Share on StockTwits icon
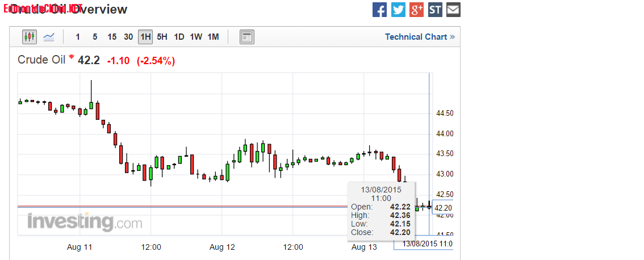644x260 pixels. (x=435, y=10)
